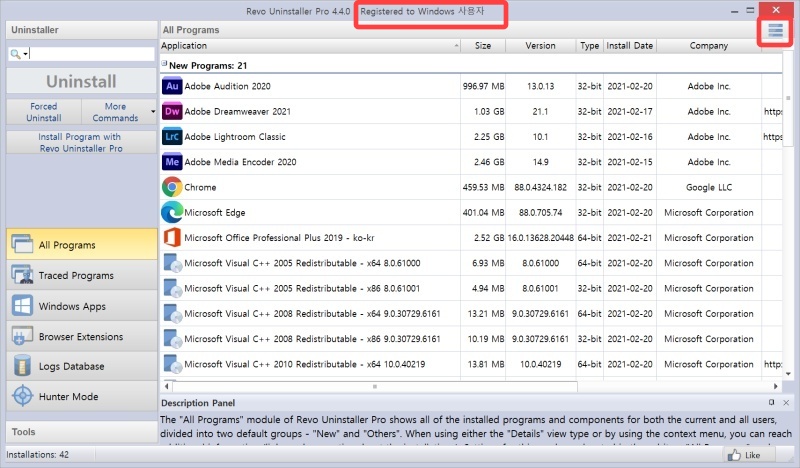Click the 88.0.4324.182 version cell
This screenshot has height=468, width=800.
point(540,187)
